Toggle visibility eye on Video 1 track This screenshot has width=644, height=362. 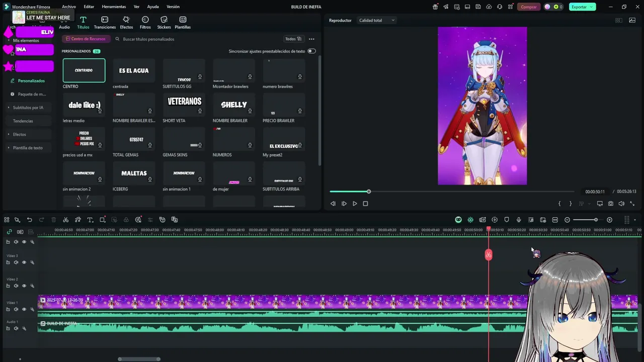24,310
